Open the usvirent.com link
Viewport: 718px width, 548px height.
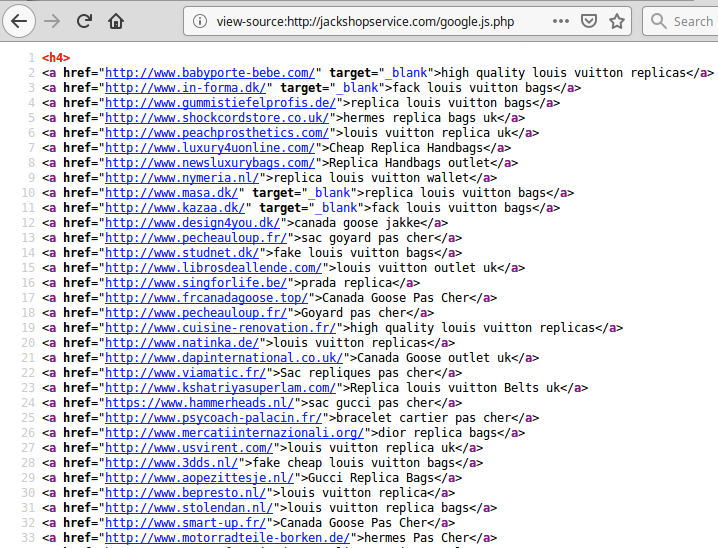(189, 448)
